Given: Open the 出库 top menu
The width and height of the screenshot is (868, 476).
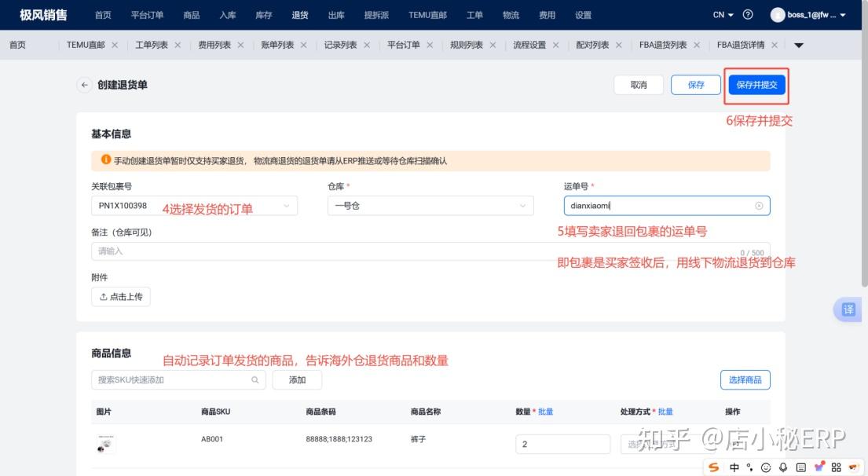Looking at the screenshot, I should pos(336,15).
